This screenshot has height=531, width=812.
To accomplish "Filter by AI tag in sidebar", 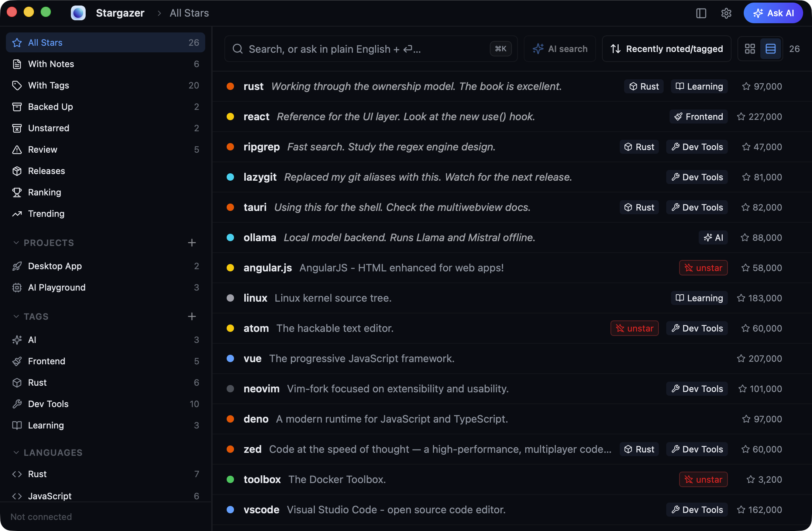I will click(106, 340).
